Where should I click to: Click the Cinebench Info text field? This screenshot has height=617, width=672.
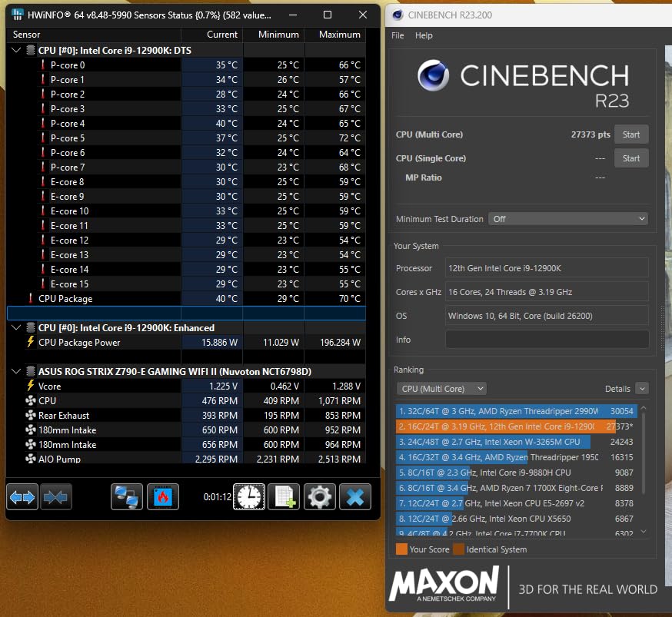tap(547, 340)
